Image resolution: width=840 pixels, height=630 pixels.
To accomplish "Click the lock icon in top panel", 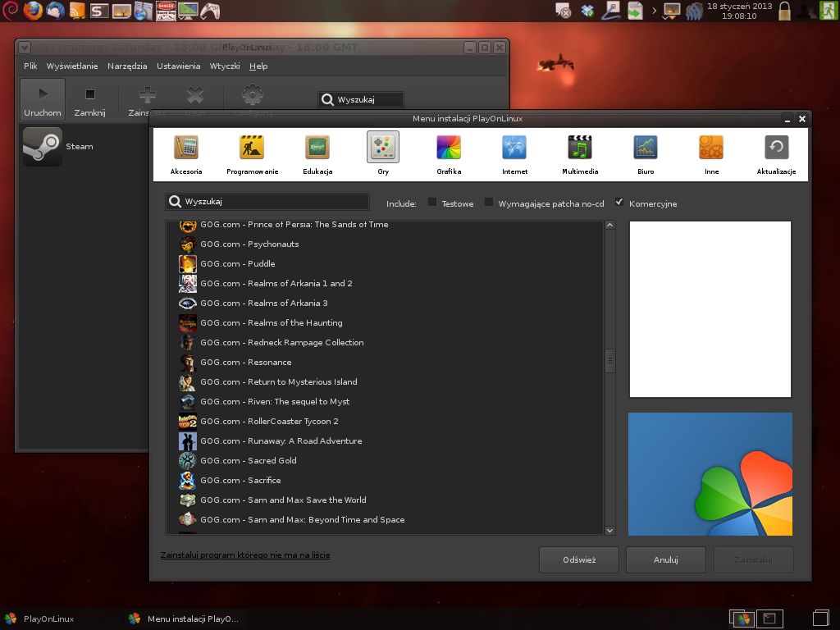I will pyautogui.click(x=784, y=11).
